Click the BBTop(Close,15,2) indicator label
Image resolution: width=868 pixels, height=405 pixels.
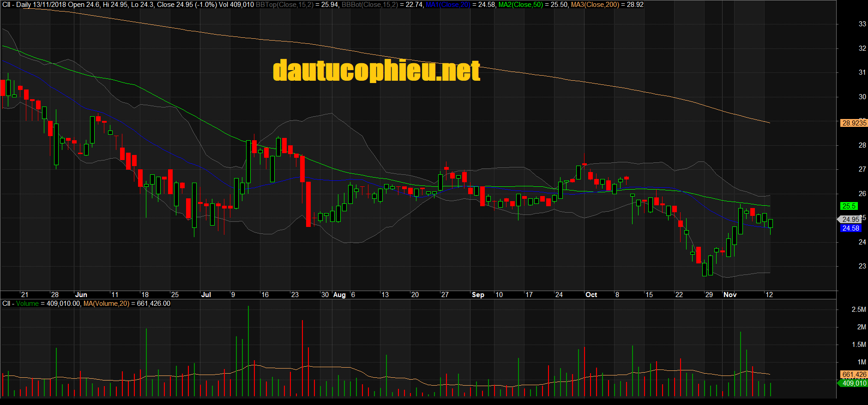tap(284, 5)
